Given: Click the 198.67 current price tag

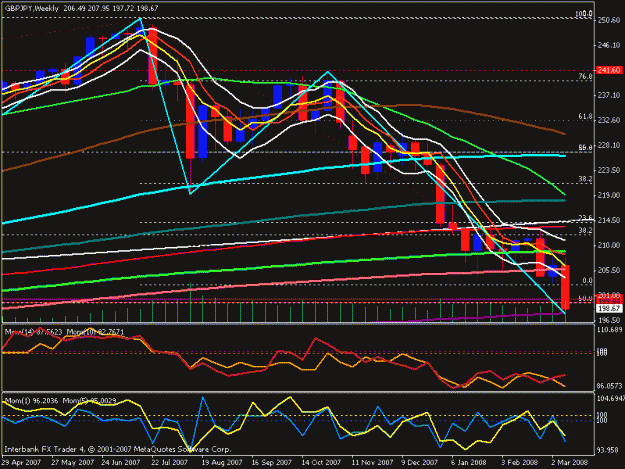Looking at the screenshot, I should point(609,308).
